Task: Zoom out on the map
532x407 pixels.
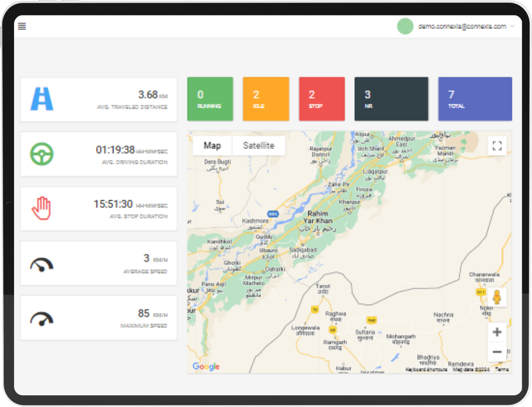Action: click(x=497, y=352)
